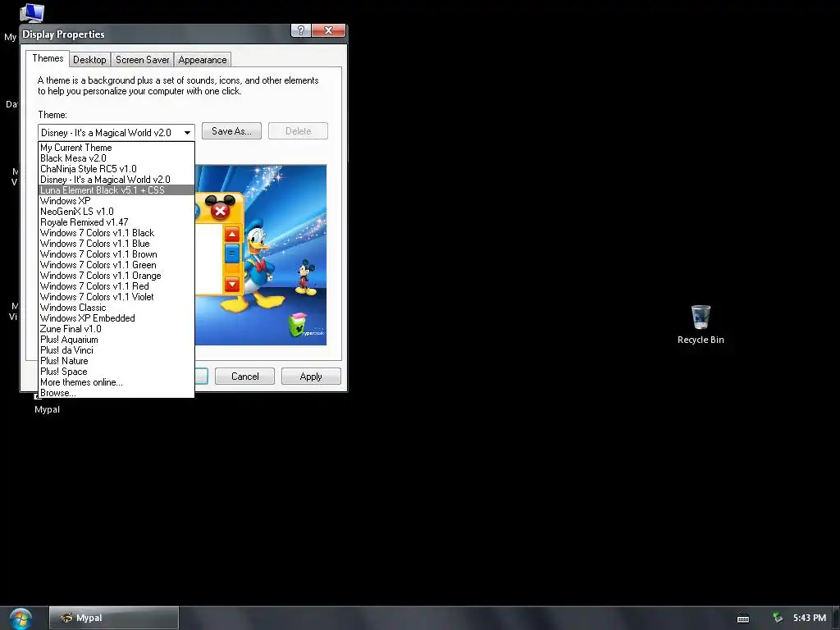Click Browse... entry in theme list

point(116,393)
